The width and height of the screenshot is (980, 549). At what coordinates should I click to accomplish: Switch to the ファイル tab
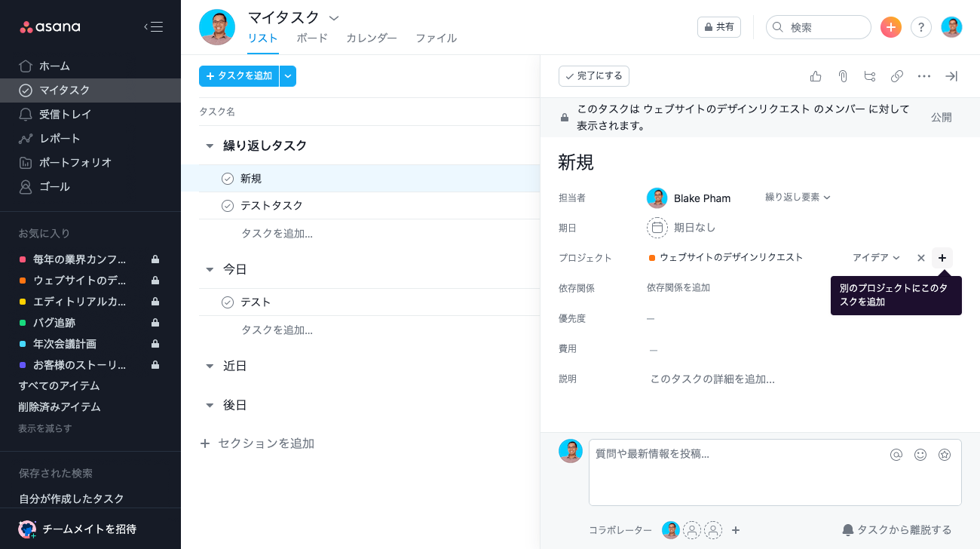pyautogui.click(x=436, y=38)
